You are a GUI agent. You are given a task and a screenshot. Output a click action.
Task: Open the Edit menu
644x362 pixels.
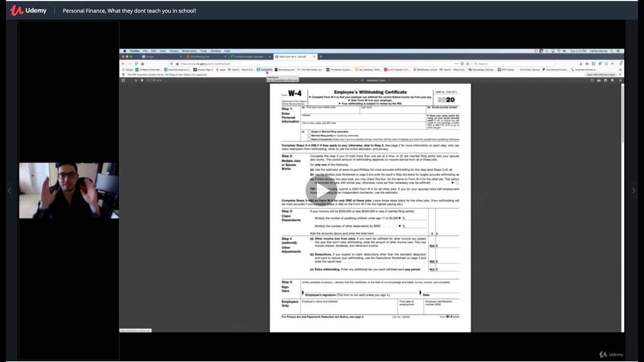tap(153, 51)
